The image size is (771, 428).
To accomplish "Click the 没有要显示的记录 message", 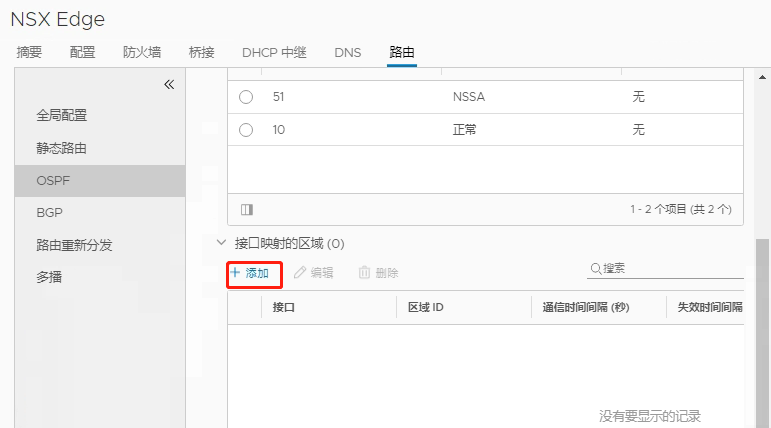I will tap(650, 416).
